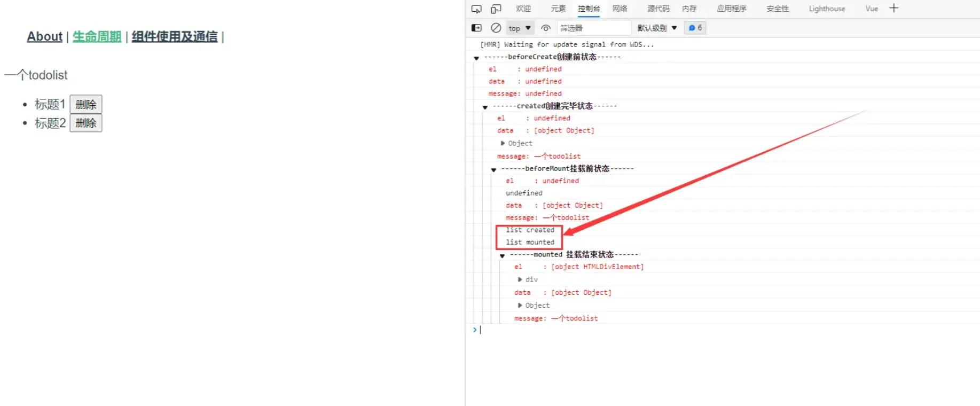Viewport: 980px width, 406px height.
Task: Open the Lighthouse tab
Action: [827, 9]
